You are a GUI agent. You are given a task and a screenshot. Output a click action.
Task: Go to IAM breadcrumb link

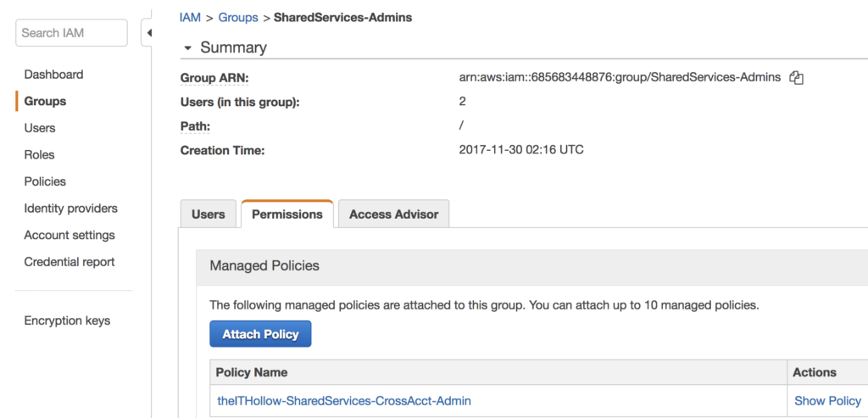pos(190,17)
